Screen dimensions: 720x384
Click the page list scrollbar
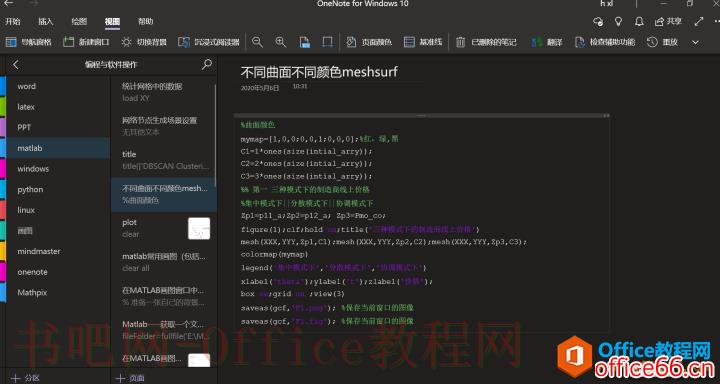[215, 136]
